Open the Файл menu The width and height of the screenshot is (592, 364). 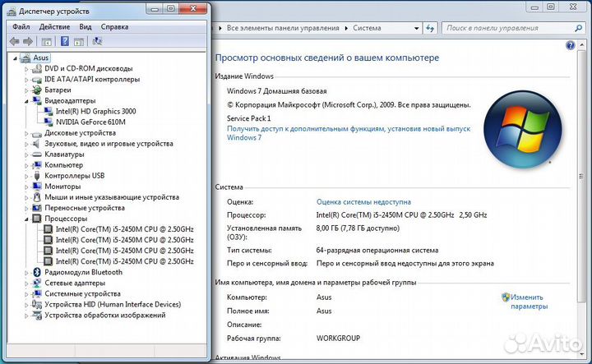point(21,26)
